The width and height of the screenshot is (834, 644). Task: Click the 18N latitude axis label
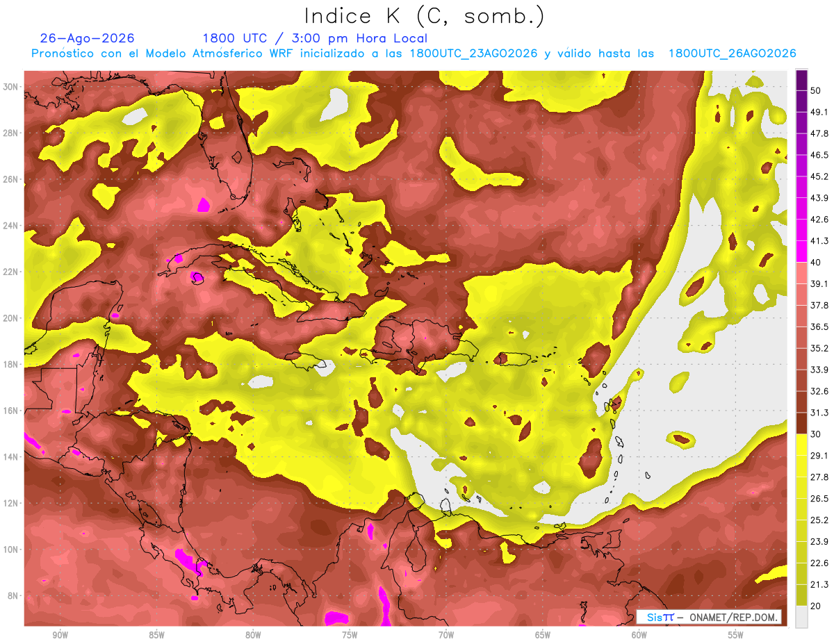12,364
